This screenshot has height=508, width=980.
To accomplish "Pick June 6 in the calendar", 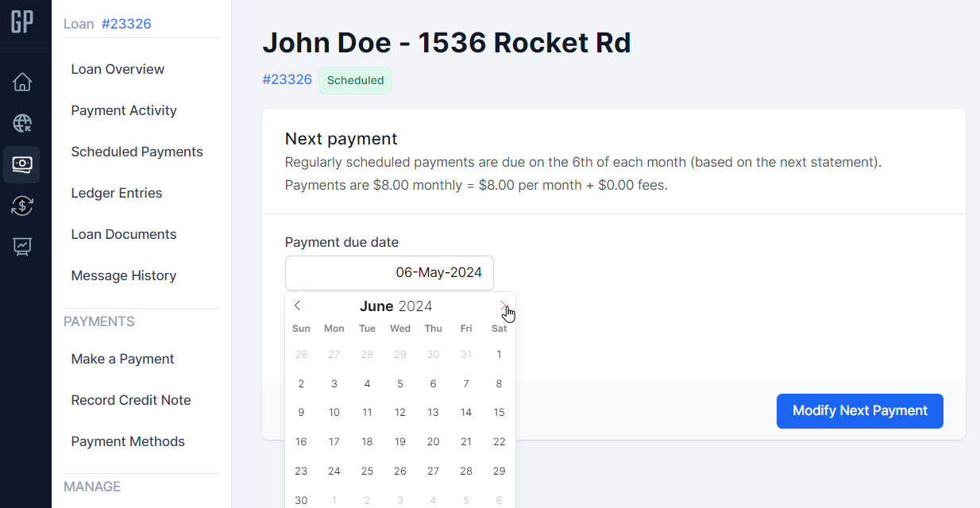I will pos(433,383).
